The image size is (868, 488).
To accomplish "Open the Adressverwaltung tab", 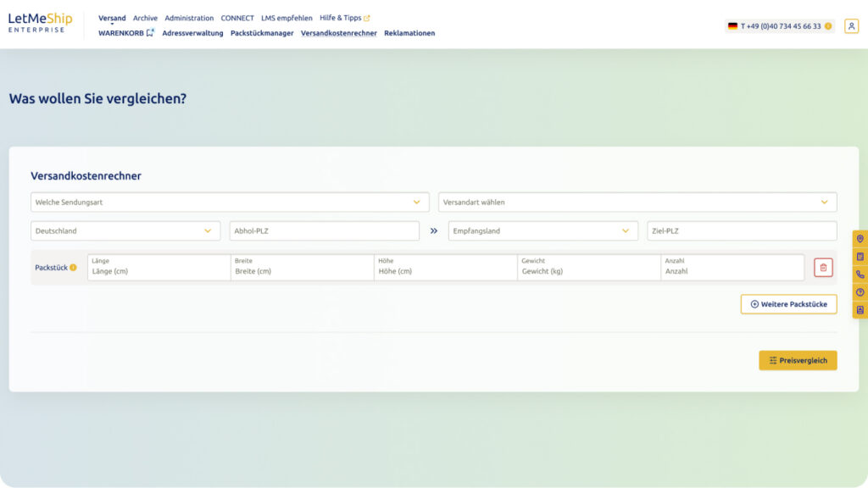I will (x=192, y=33).
